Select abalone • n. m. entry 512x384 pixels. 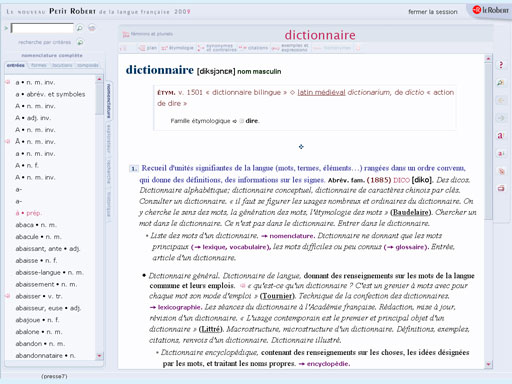pos(39,332)
